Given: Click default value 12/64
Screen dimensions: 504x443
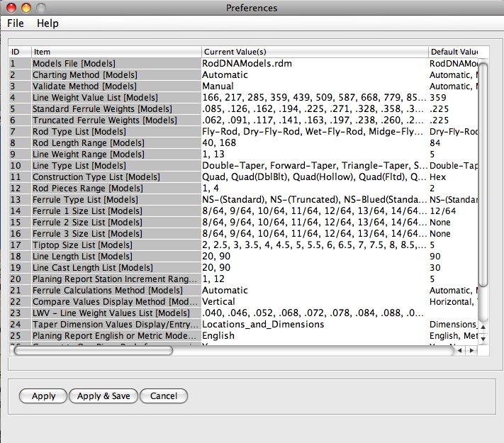Looking at the screenshot, I should click(453, 211).
